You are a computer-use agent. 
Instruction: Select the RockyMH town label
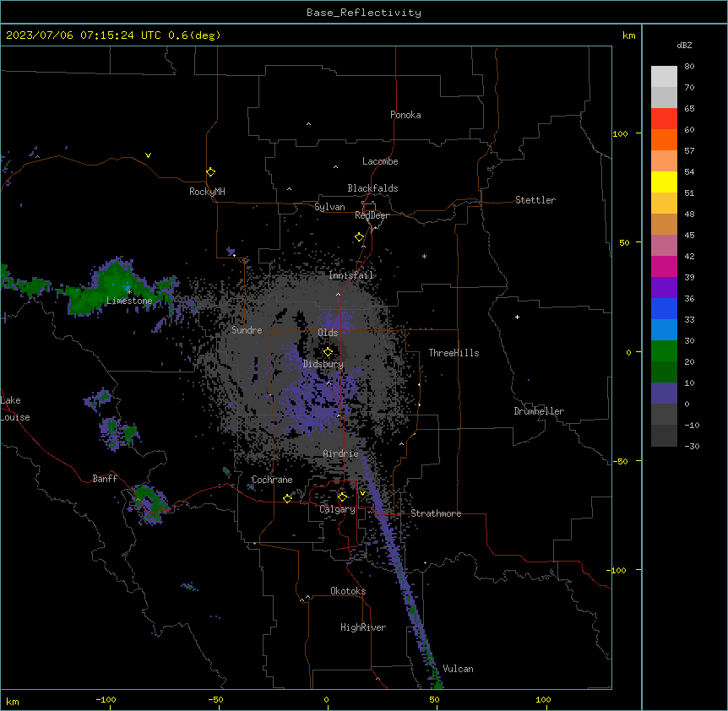(x=207, y=192)
